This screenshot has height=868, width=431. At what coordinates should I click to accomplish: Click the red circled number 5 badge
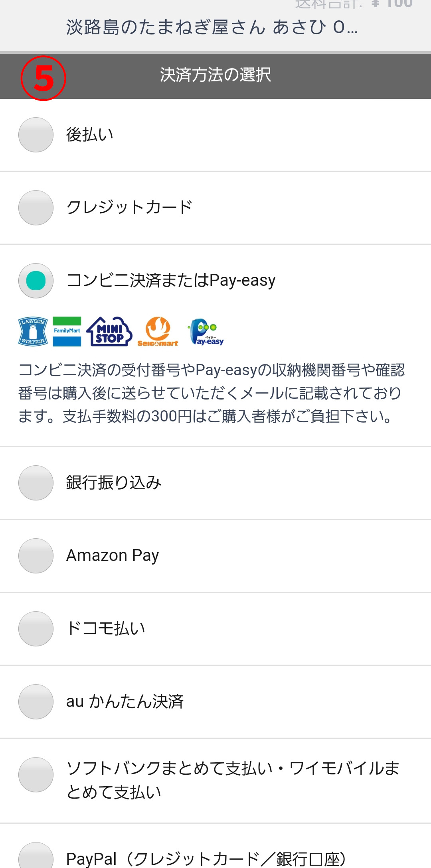tap(43, 78)
